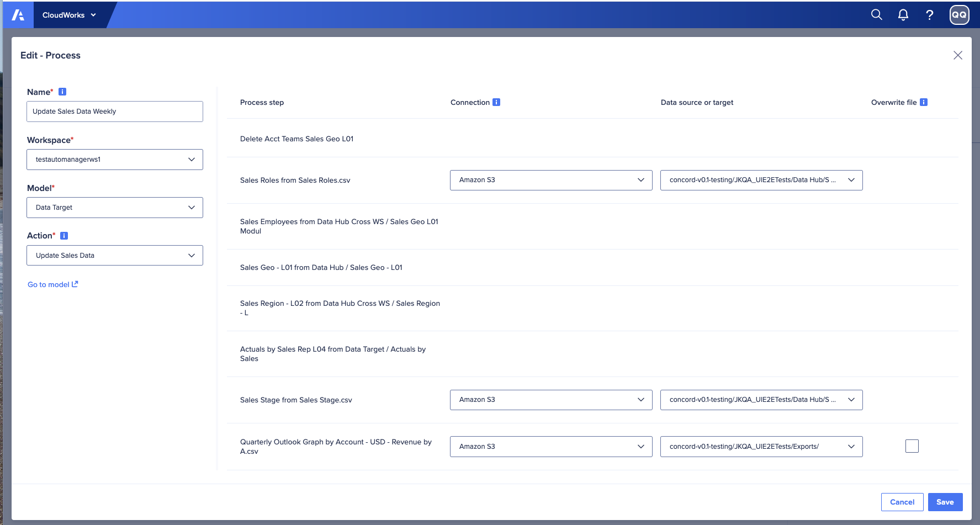Expand the Model dropdown Data Target
This screenshot has height=525, width=980.
click(115, 208)
